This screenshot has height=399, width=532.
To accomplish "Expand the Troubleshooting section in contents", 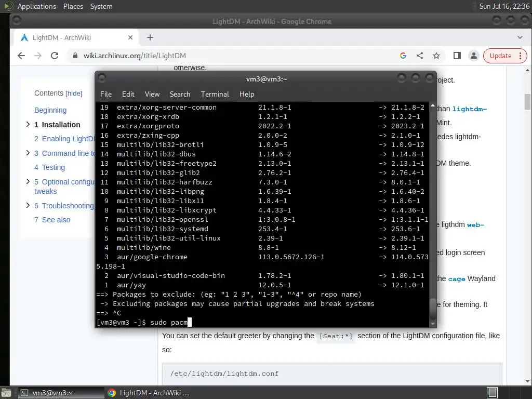I will [x=28, y=205].
